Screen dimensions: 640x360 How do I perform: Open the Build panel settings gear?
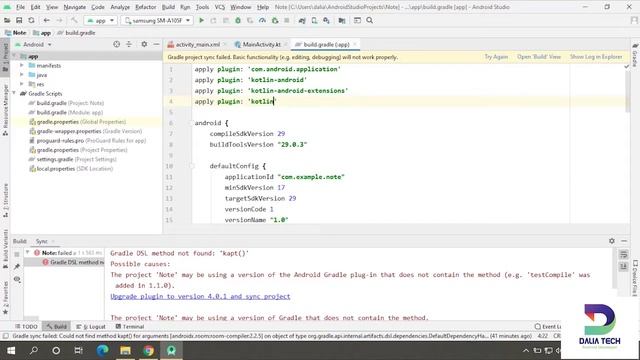(611, 241)
